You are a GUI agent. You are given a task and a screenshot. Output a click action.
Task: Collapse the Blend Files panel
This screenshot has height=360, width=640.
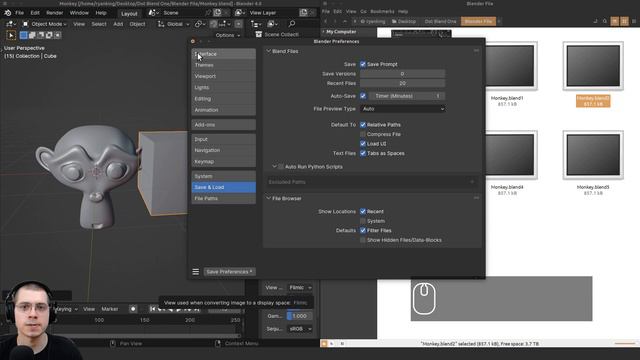point(269,51)
